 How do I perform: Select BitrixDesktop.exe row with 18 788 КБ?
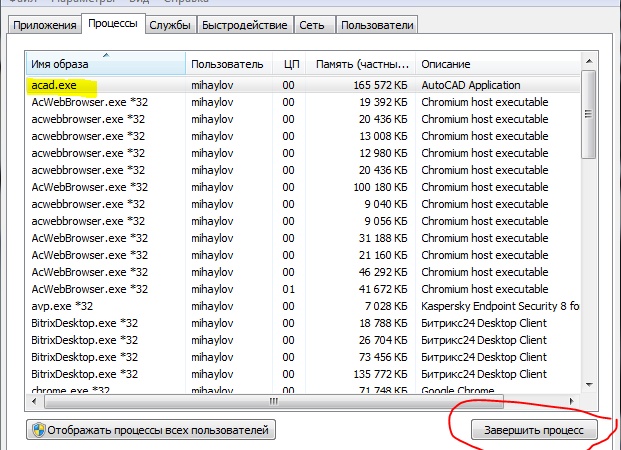click(x=303, y=324)
